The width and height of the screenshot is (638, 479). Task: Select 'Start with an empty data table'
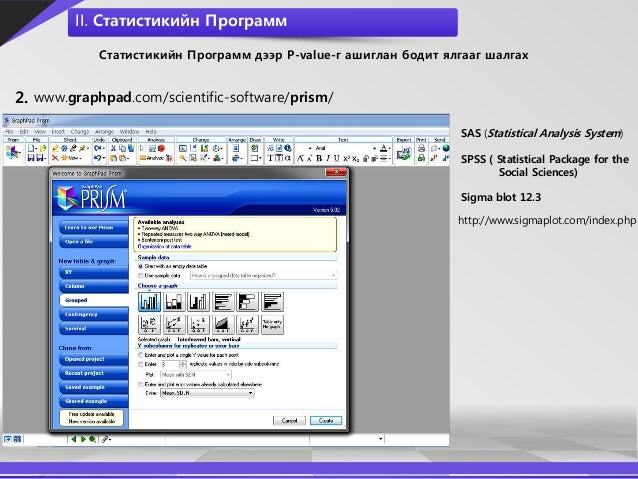(x=173, y=266)
